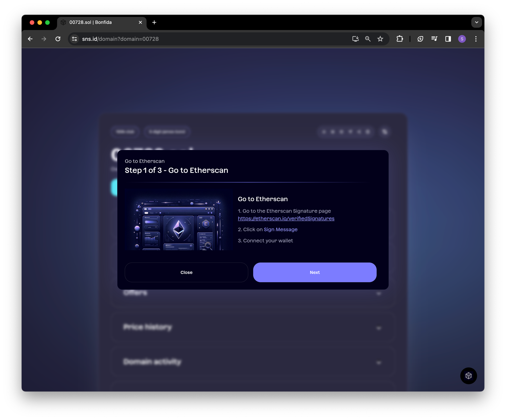Screen dimensions: 506x420
Task: Click the site information icon
Action: pos(74,39)
